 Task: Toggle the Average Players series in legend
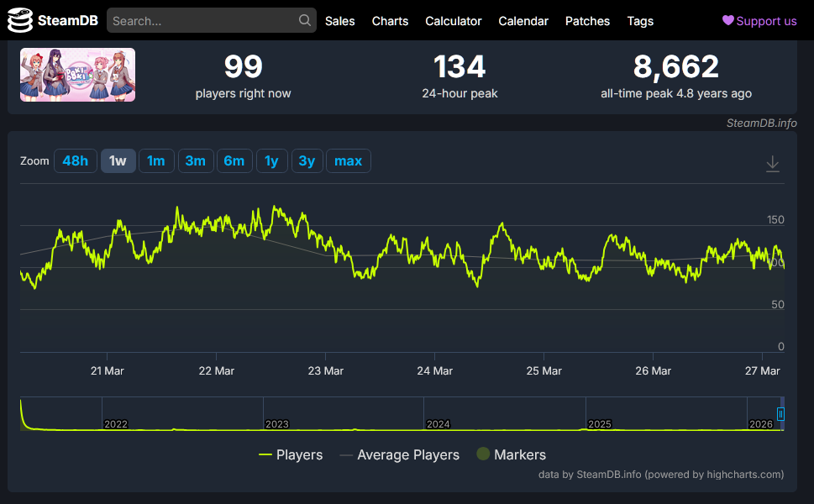399,454
